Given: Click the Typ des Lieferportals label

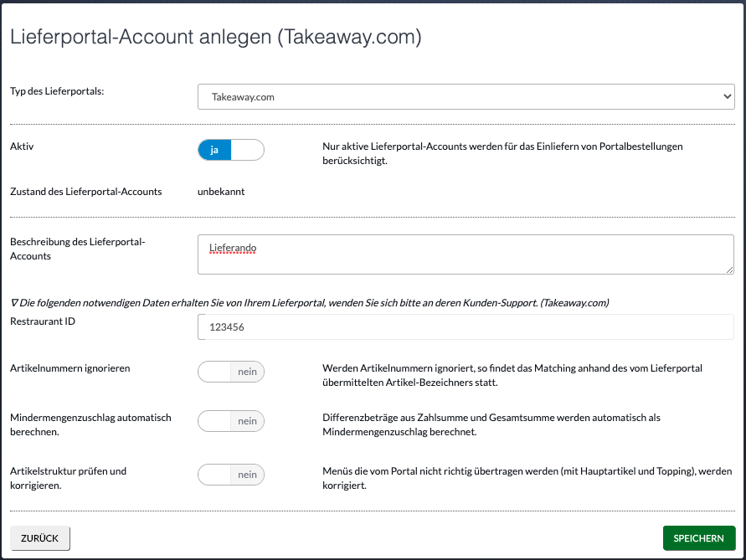Looking at the screenshot, I should 57,91.
